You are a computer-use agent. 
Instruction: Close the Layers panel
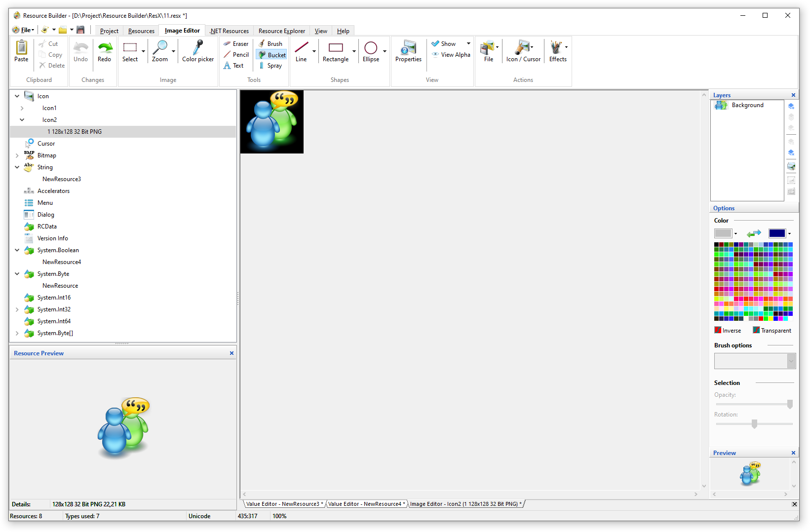(793, 95)
